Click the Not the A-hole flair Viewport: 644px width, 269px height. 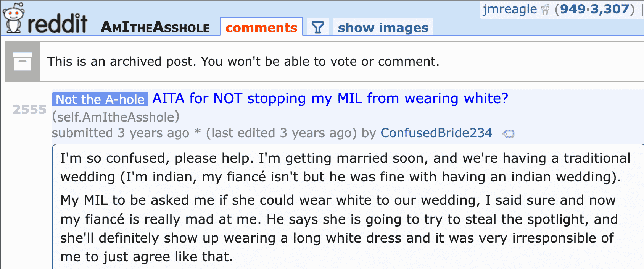pyautogui.click(x=100, y=100)
